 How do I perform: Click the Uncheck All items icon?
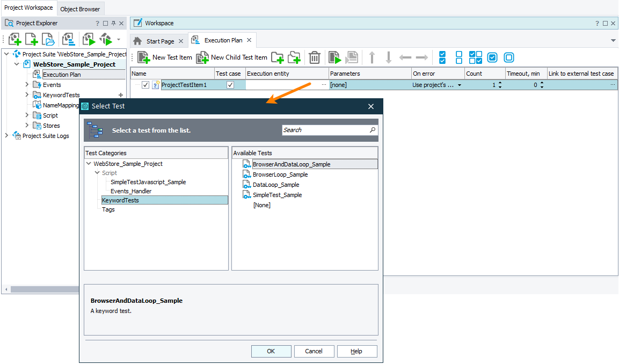coord(459,57)
